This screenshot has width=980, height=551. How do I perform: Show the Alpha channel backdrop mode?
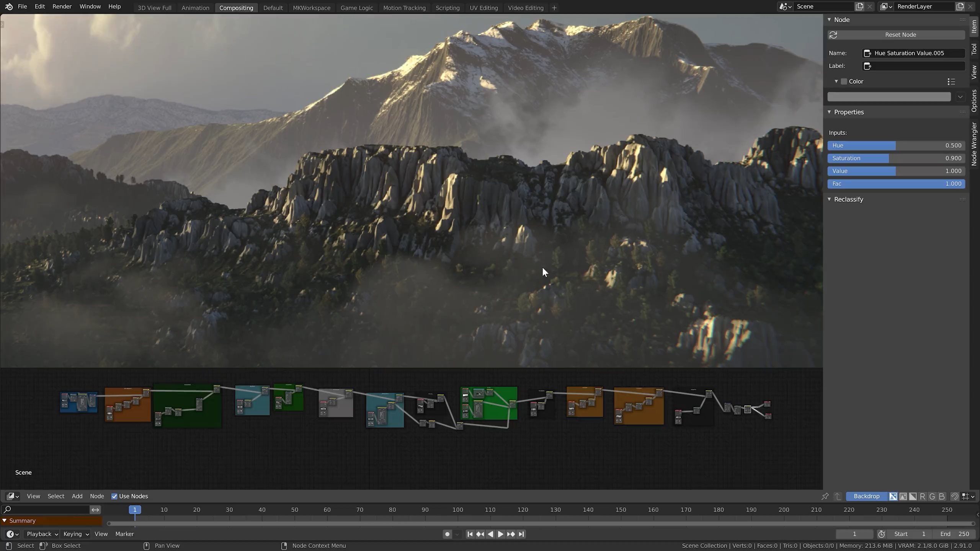(913, 496)
